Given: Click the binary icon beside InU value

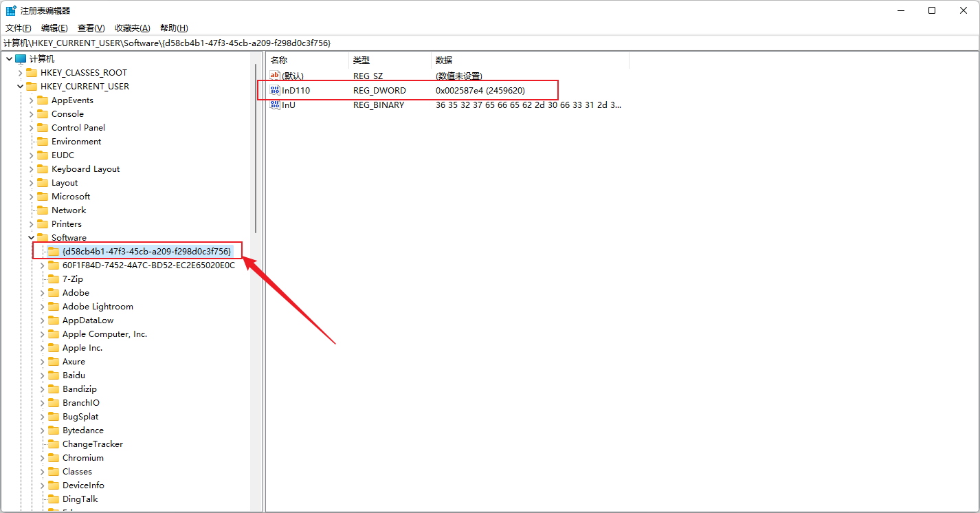Looking at the screenshot, I should tap(275, 105).
